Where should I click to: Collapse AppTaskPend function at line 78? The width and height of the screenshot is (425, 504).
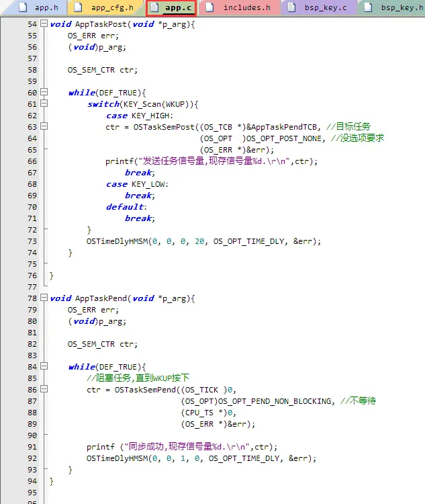tap(44, 298)
